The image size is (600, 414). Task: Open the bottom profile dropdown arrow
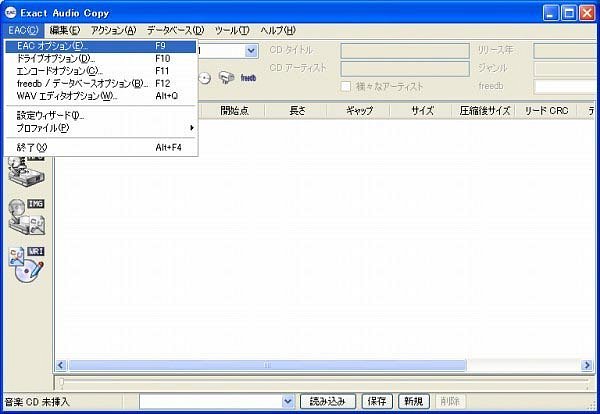click(288, 401)
